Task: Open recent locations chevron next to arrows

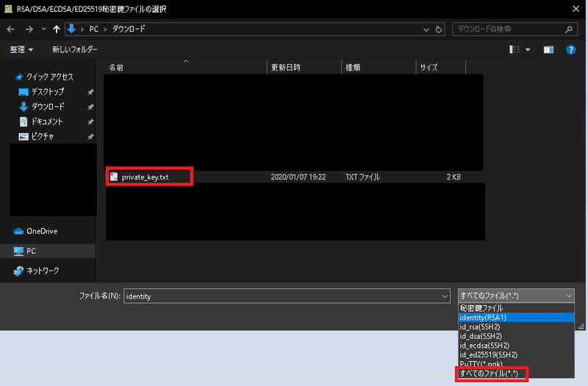Action: pos(43,29)
